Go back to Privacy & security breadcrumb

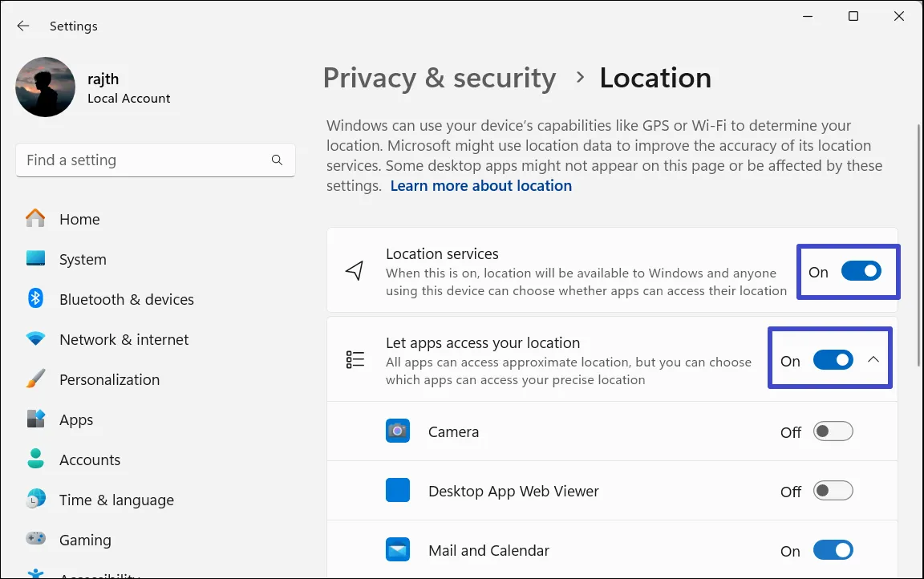439,78
